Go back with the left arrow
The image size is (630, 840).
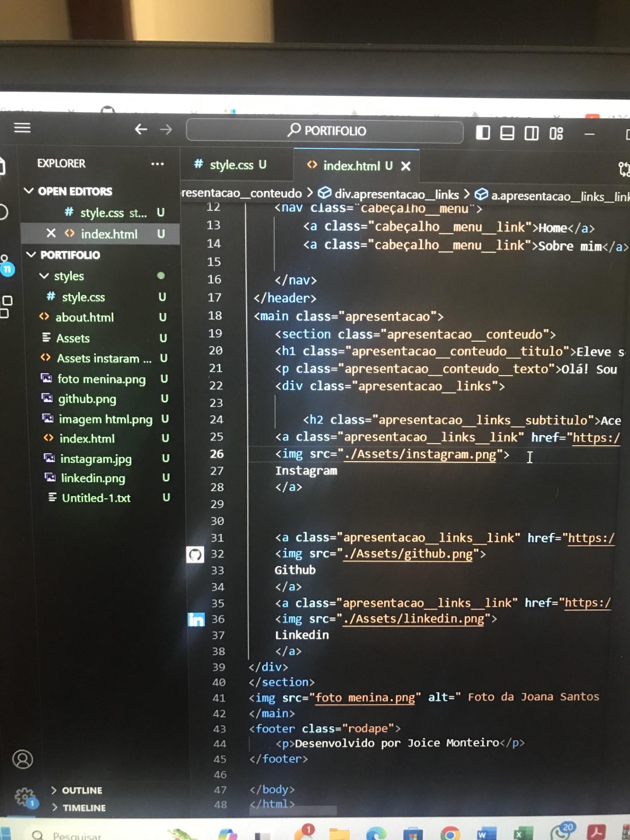point(141,129)
